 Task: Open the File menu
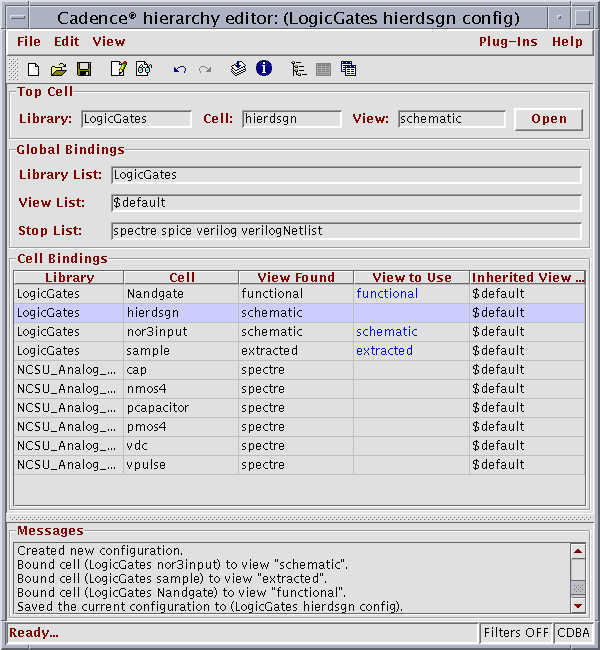tap(29, 41)
